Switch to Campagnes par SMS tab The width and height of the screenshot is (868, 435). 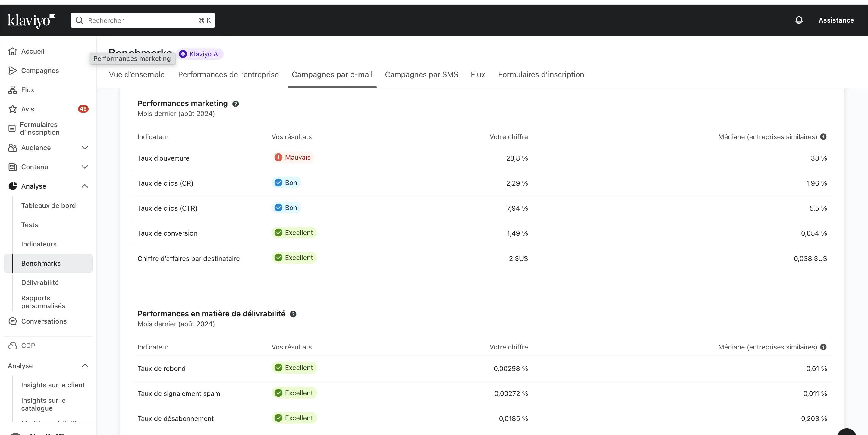[421, 74]
